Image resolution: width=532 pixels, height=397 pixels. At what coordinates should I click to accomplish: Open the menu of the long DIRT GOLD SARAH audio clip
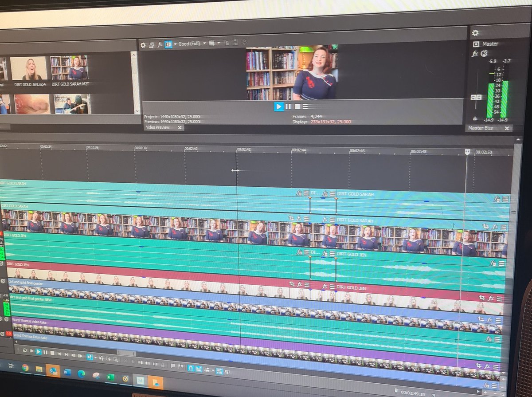pyautogui.click(x=306, y=193)
